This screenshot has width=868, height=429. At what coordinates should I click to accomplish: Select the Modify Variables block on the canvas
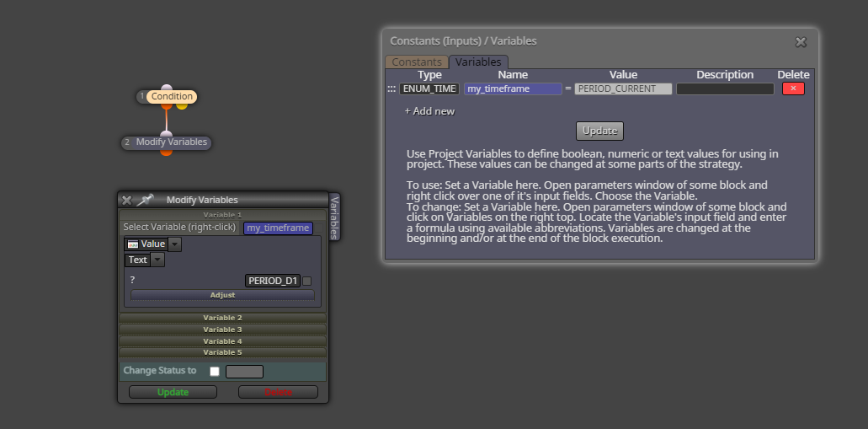point(172,142)
